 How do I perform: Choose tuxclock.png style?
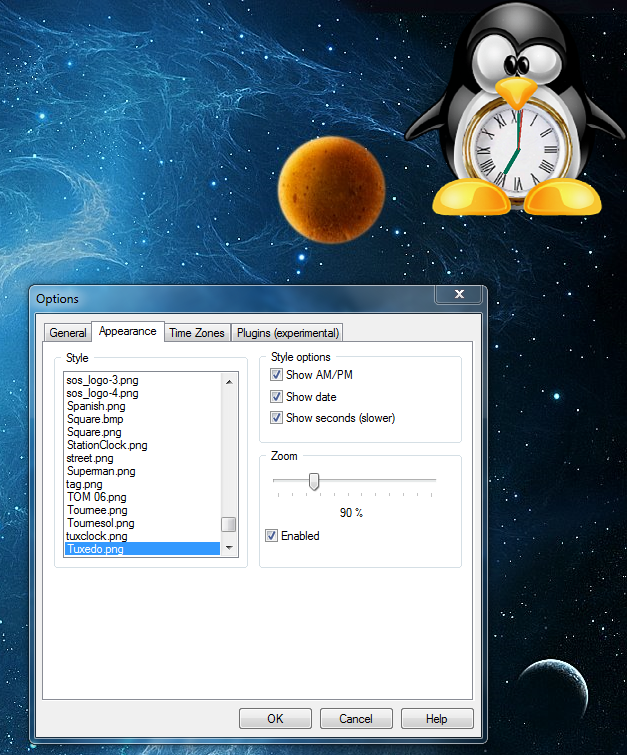tap(142, 536)
